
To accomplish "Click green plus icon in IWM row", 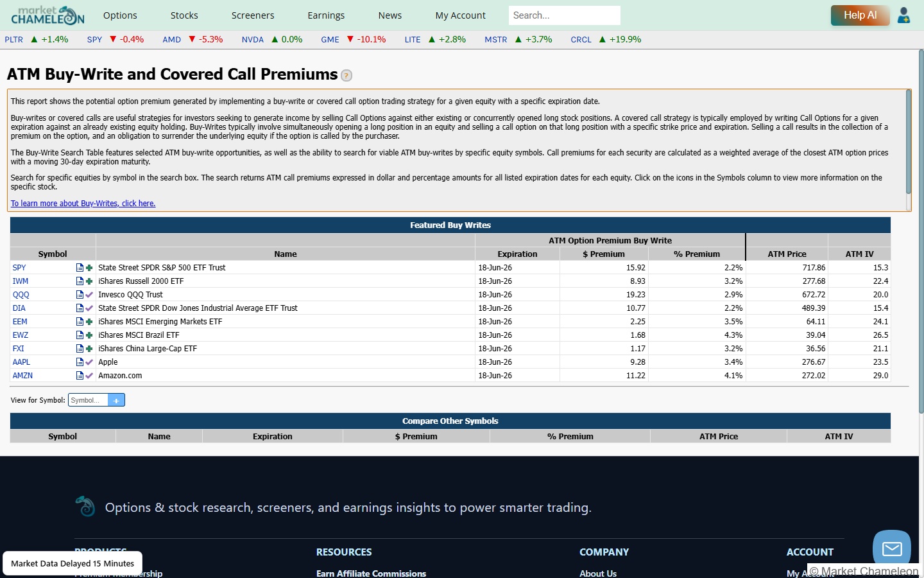I will [x=89, y=281].
